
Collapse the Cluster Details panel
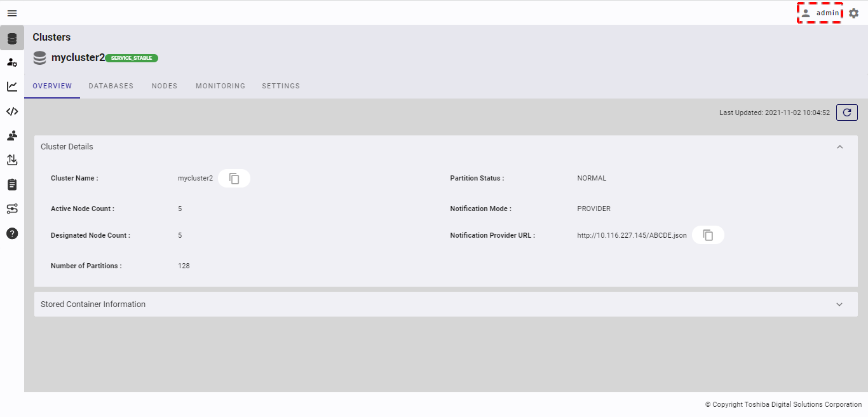click(x=839, y=147)
